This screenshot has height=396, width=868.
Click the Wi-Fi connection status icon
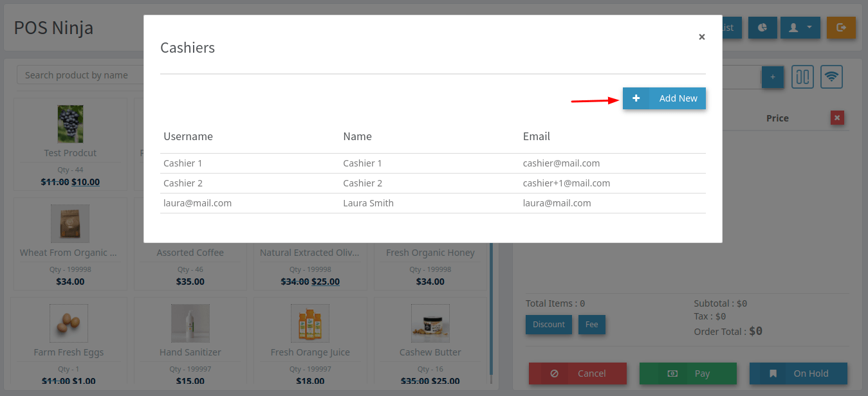point(832,77)
